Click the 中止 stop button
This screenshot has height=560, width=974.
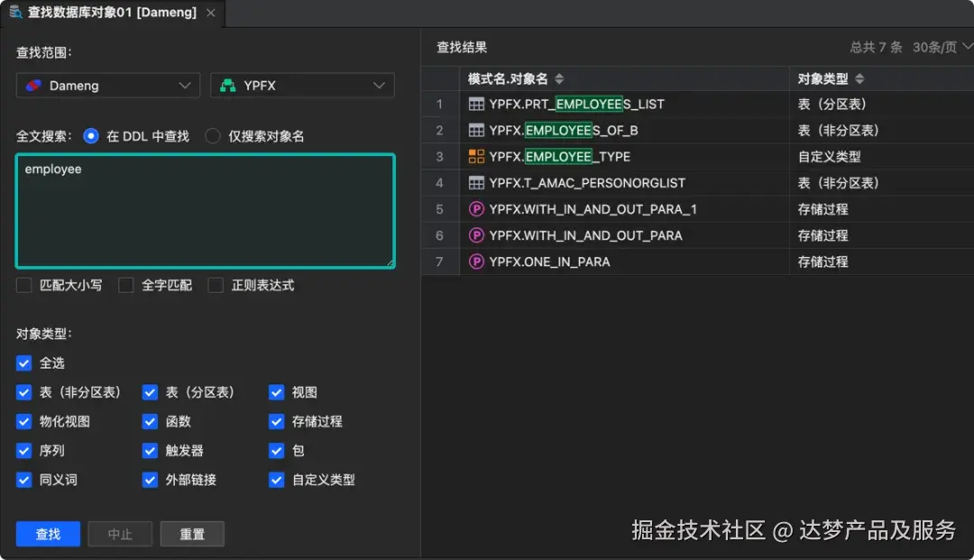tap(120, 534)
